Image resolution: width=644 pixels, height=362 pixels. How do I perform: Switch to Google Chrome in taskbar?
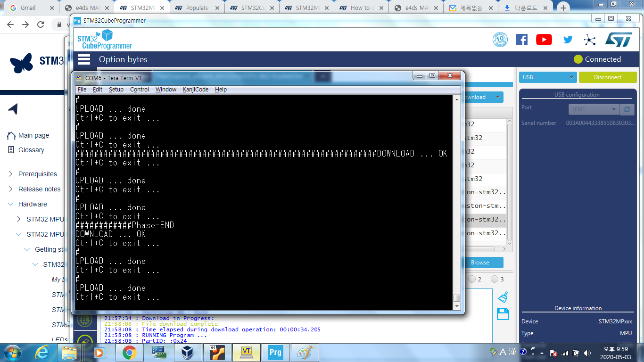pos(129,353)
